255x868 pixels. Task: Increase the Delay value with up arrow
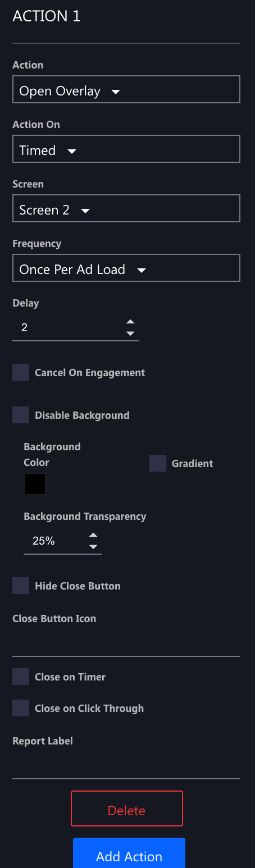(130, 322)
